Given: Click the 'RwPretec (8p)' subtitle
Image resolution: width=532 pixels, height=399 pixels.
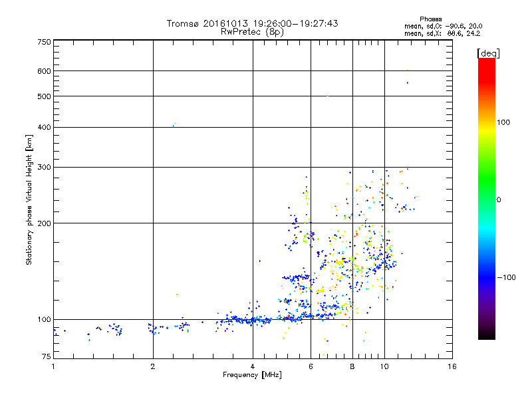Looking at the screenshot, I should (252, 32).
